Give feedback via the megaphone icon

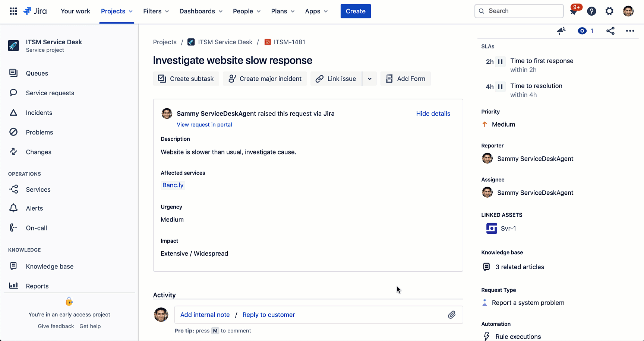[x=561, y=31]
